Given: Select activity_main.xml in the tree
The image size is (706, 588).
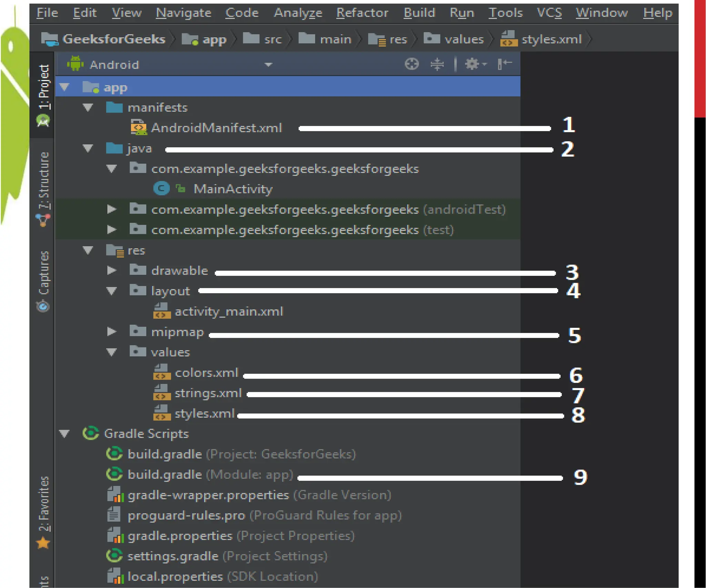Looking at the screenshot, I should tap(229, 312).
